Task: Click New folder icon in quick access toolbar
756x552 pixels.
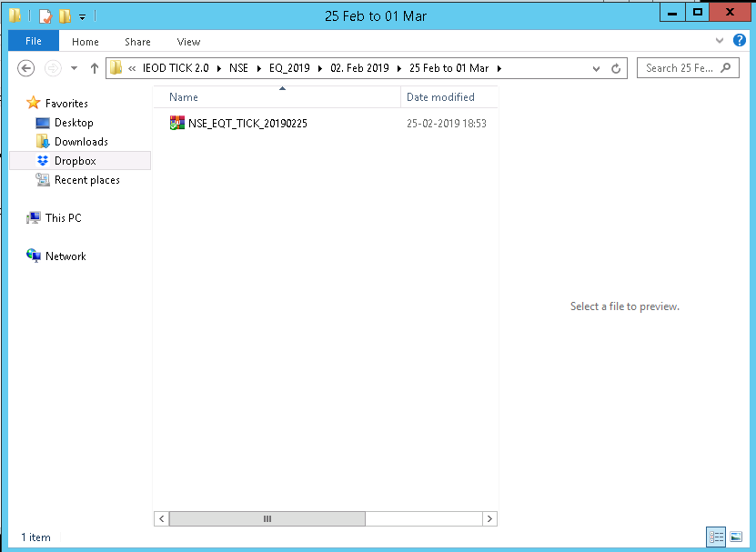Action: [65, 16]
